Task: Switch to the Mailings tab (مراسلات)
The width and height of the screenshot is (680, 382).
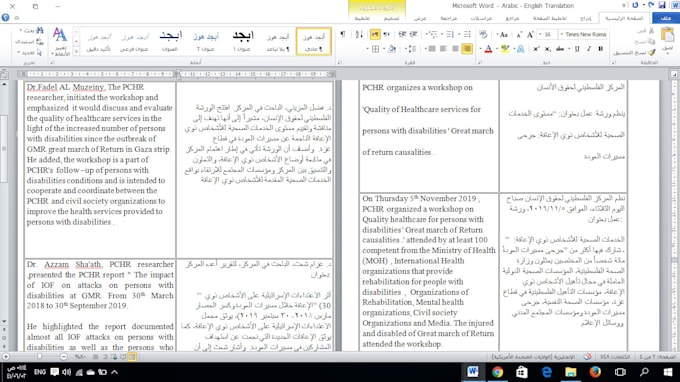Action: pyautogui.click(x=481, y=18)
